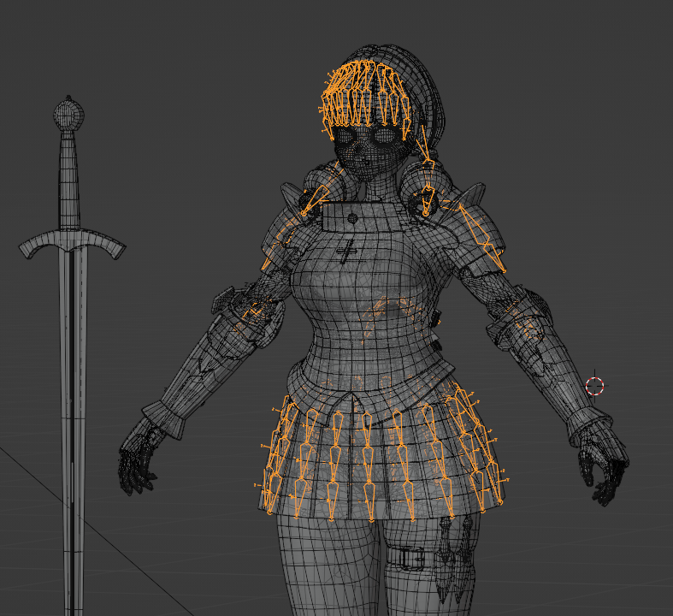This screenshot has height=616, width=673.
Task: Click the sword grip handle
Action: click(70, 180)
